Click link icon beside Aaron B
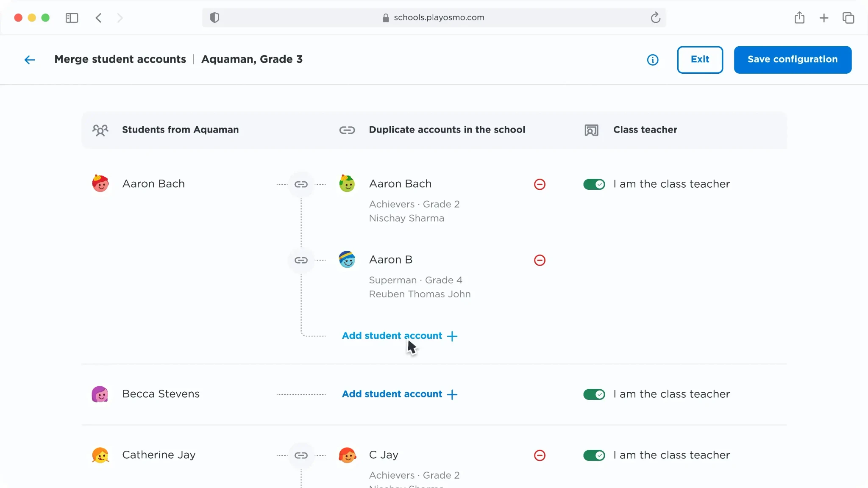Image resolution: width=868 pixels, height=488 pixels. [301, 260]
